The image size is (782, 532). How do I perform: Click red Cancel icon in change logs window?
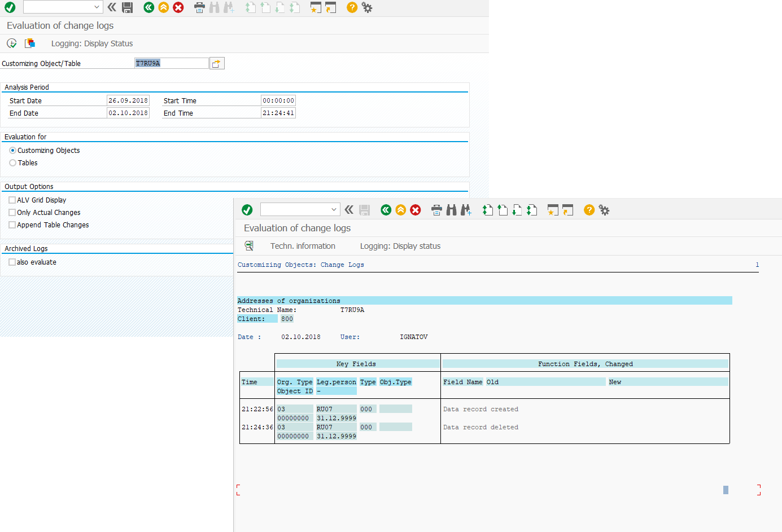click(416, 210)
